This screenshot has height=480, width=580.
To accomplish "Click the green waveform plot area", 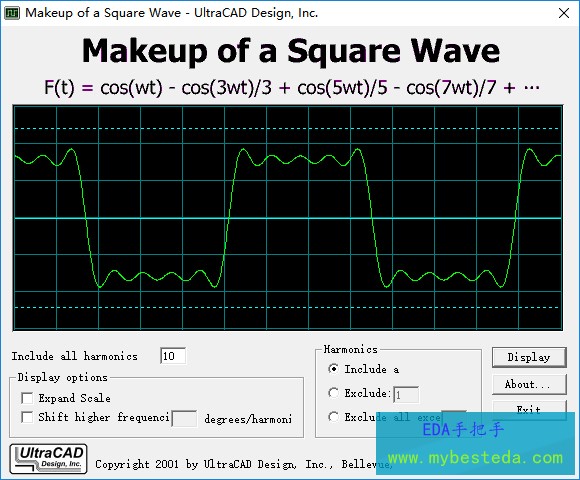I will point(288,218).
